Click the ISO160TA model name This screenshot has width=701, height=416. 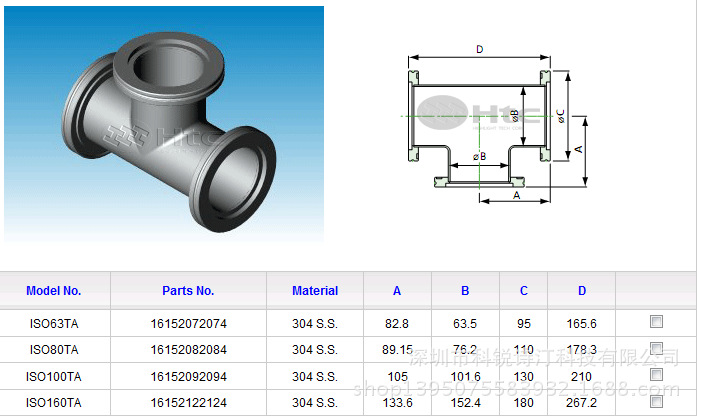click(55, 403)
